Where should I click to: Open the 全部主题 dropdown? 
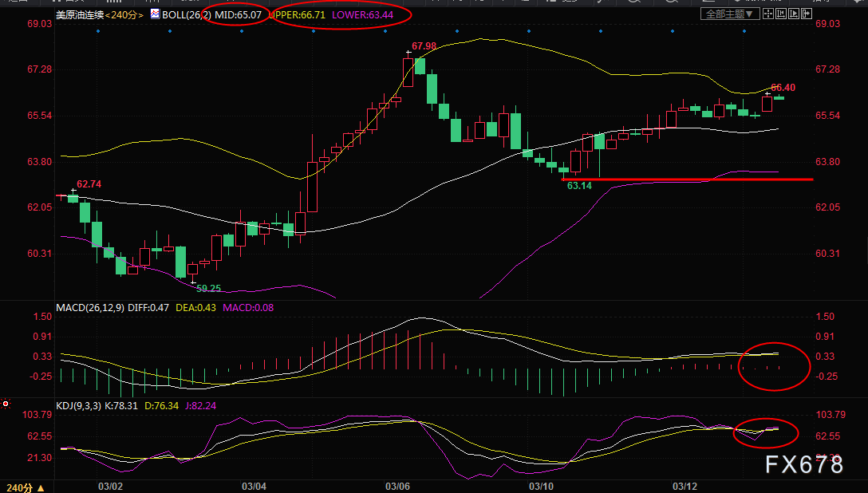[729, 14]
